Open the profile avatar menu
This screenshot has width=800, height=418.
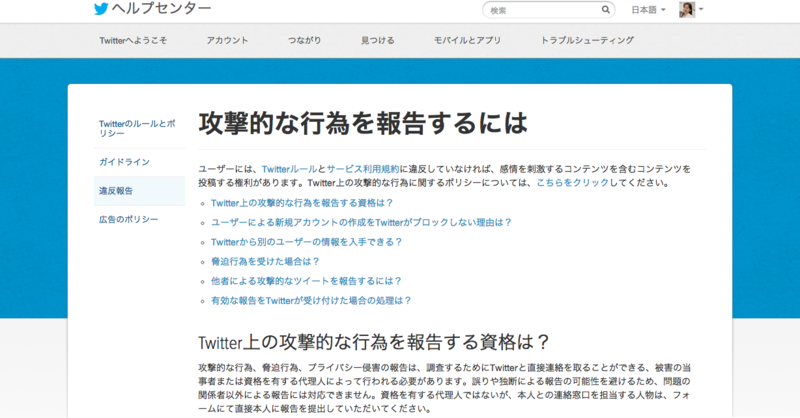[687, 9]
